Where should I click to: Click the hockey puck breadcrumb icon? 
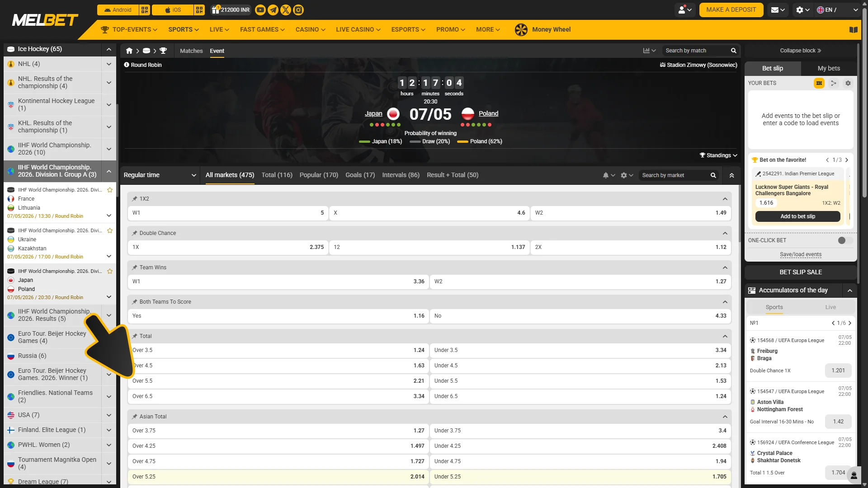[x=146, y=51]
